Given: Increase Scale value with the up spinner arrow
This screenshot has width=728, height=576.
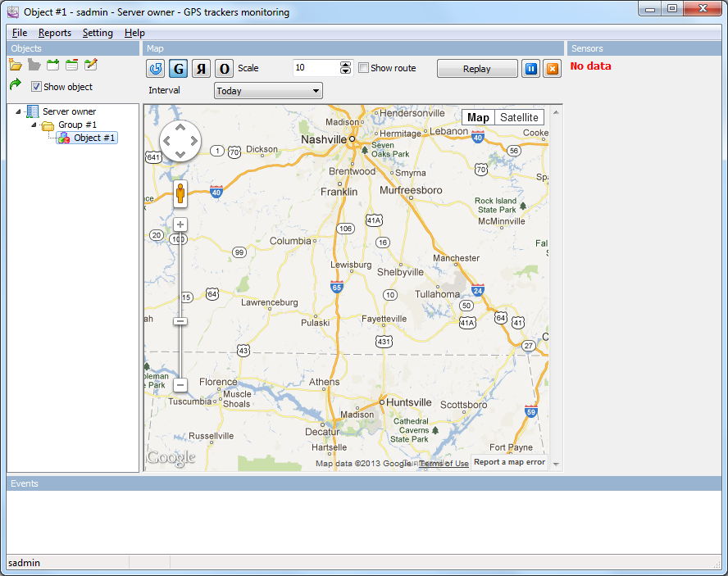Looking at the screenshot, I should (345, 65).
